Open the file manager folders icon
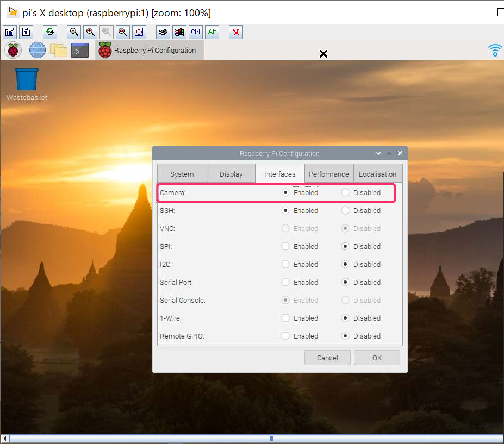 point(59,51)
